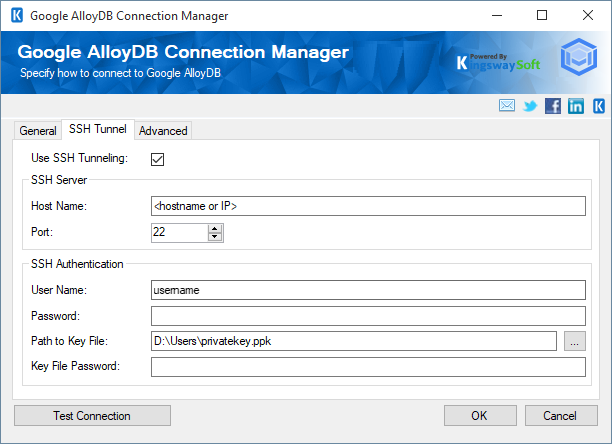Click 'Specify how to connect to Google AlloyDB' text
The height and width of the screenshot is (444, 612).
click(121, 73)
